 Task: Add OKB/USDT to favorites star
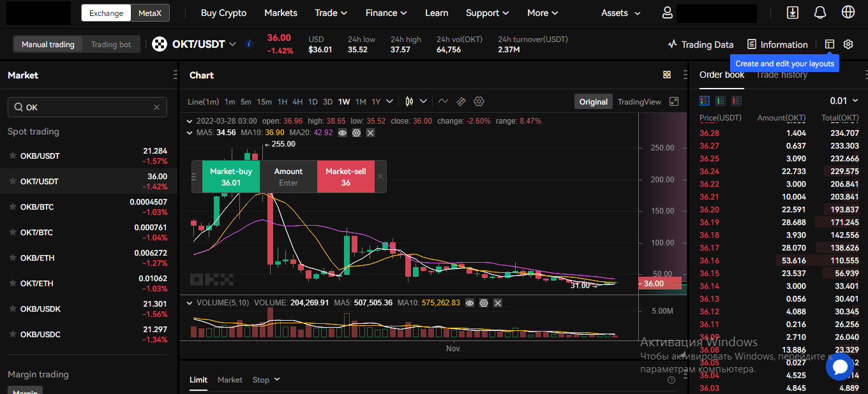11,156
